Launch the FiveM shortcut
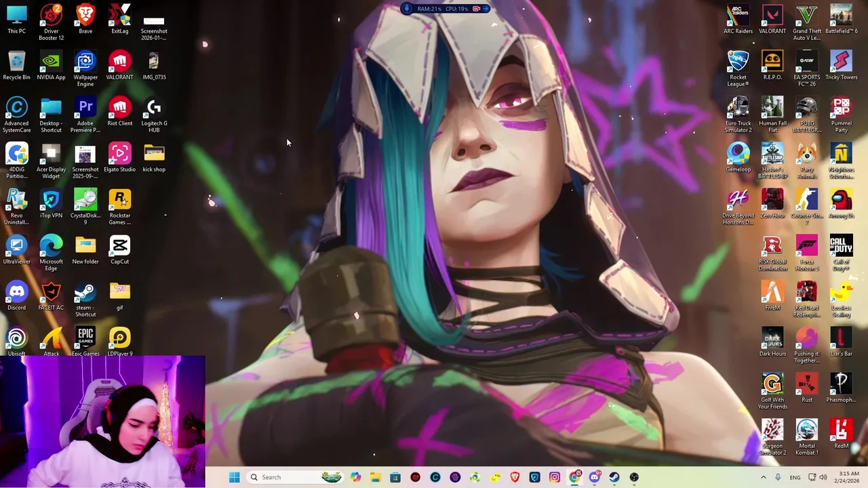 coord(772,296)
